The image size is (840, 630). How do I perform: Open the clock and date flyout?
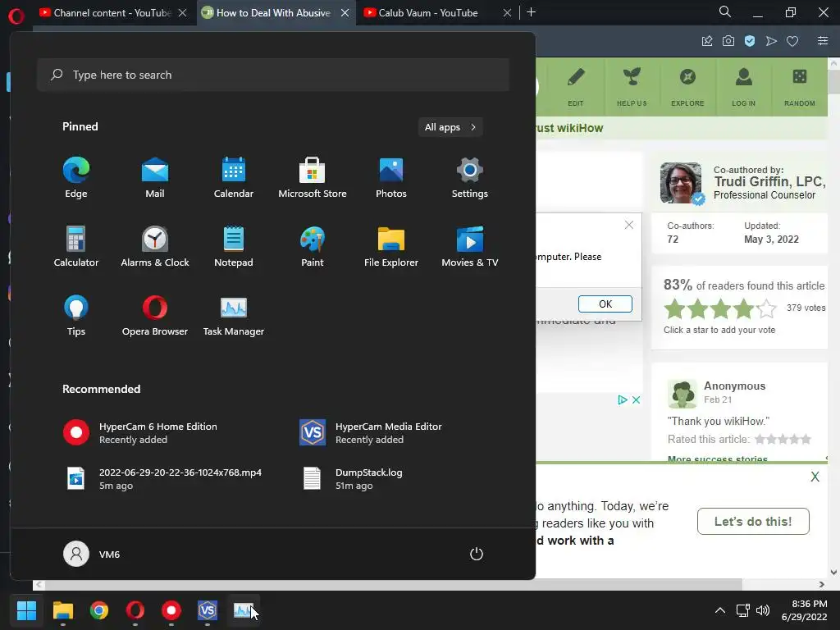click(x=804, y=610)
